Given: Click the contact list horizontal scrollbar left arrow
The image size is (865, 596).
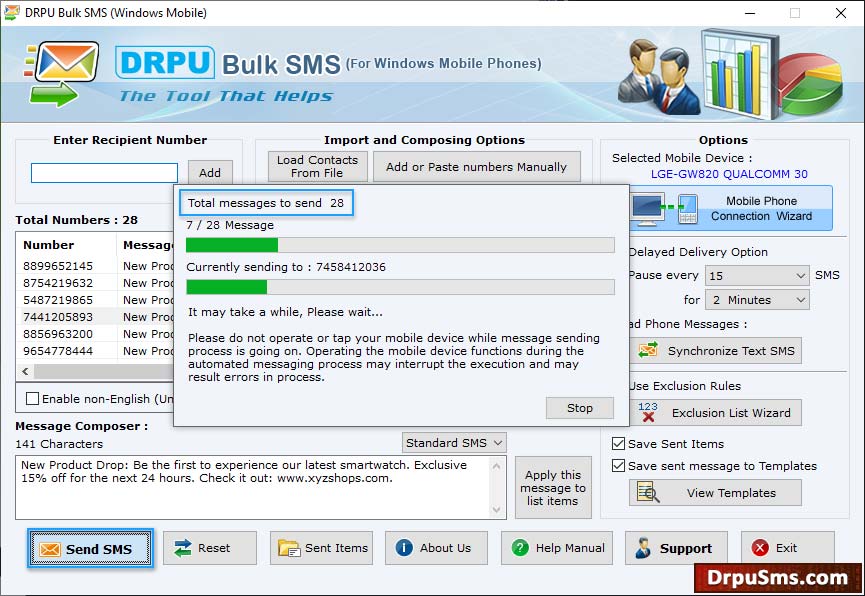Looking at the screenshot, I should tap(25, 371).
